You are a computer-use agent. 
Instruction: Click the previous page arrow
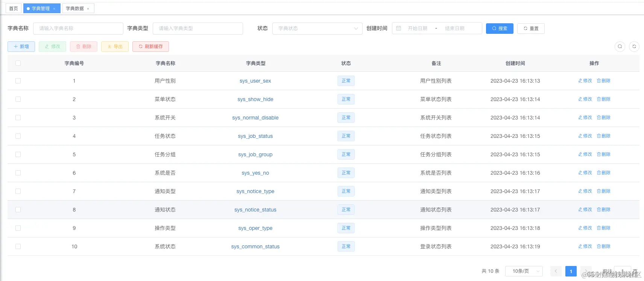[556, 271]
